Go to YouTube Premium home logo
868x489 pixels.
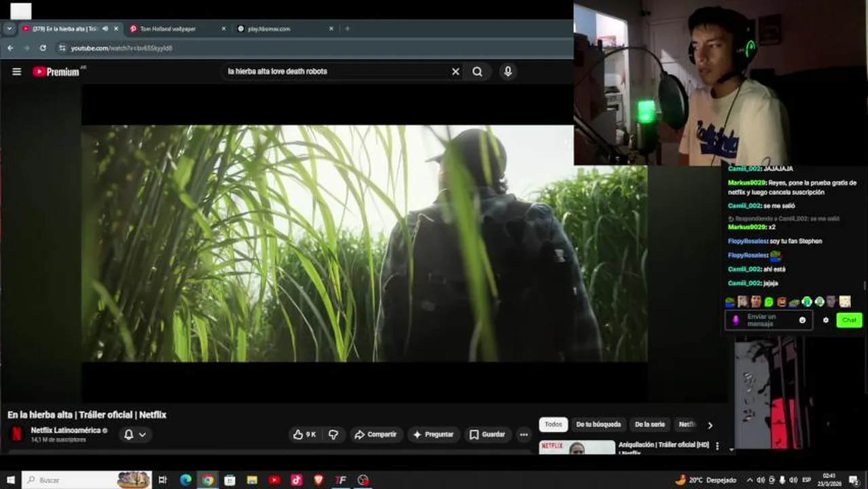point(56,71)
